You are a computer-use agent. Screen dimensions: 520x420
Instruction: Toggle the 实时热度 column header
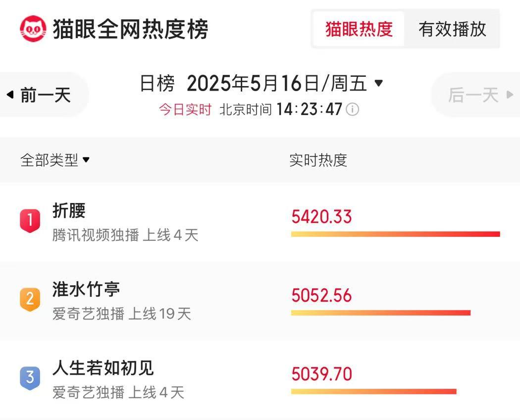click(318, 160)
